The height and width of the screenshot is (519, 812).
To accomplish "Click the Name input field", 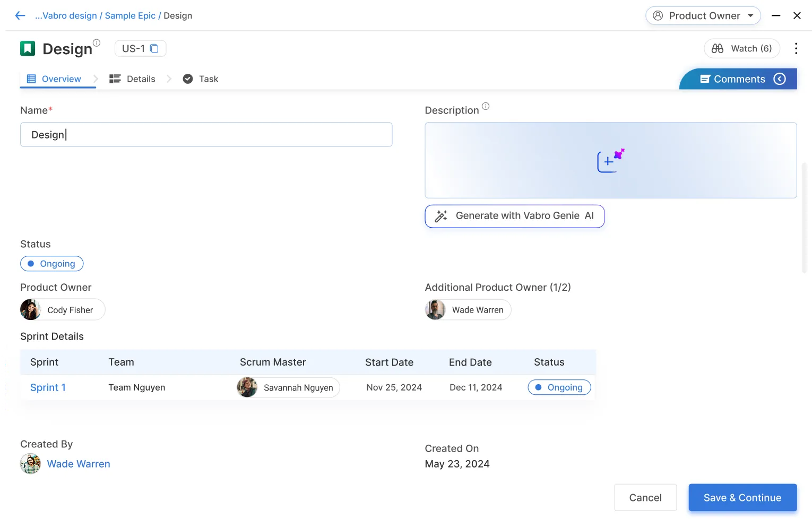I will pyautogui.click(x=206, y=135).
